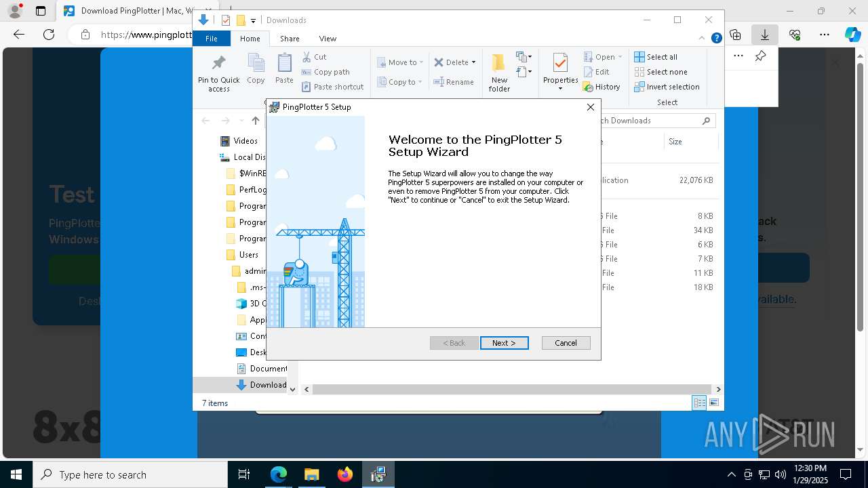Create a New folder from ribbon
Viewport: 868px width, 488px height.
499,73
